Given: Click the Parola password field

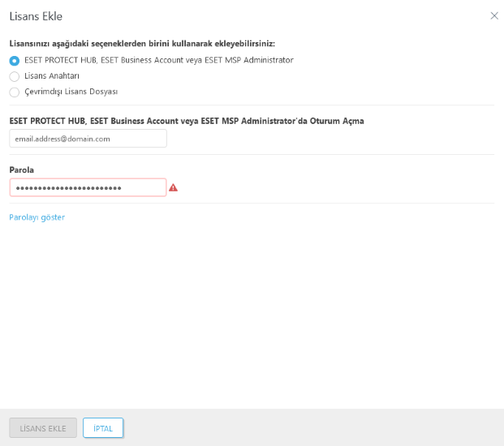Looking at the screenshot, I should 88,187.
